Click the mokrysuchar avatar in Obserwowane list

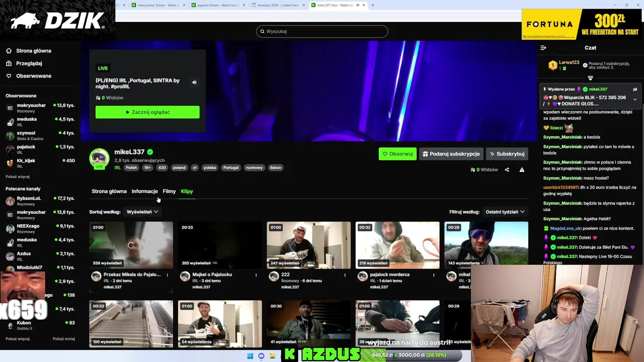pyautogui.click(x=10, y=108)
